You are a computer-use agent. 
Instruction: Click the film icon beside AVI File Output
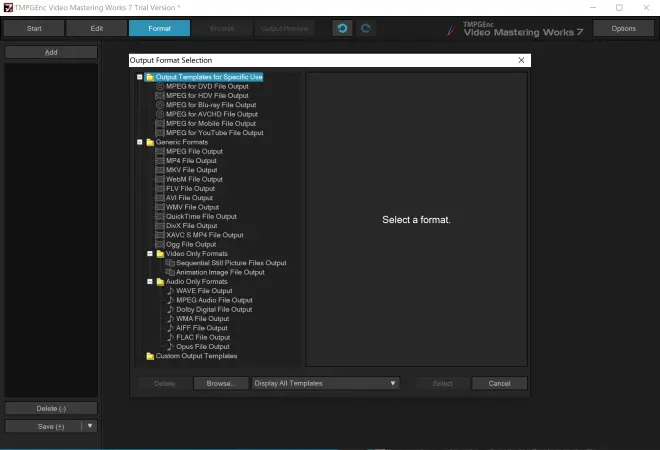click(160, 197)
